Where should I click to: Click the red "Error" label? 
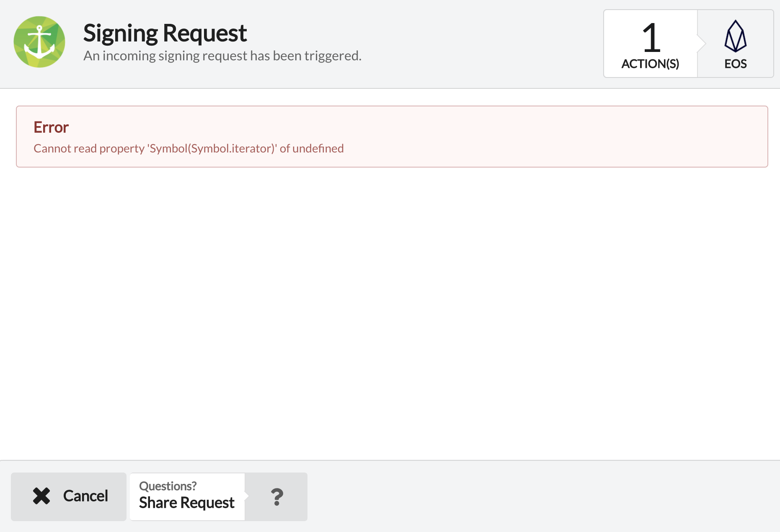(51, 127)
